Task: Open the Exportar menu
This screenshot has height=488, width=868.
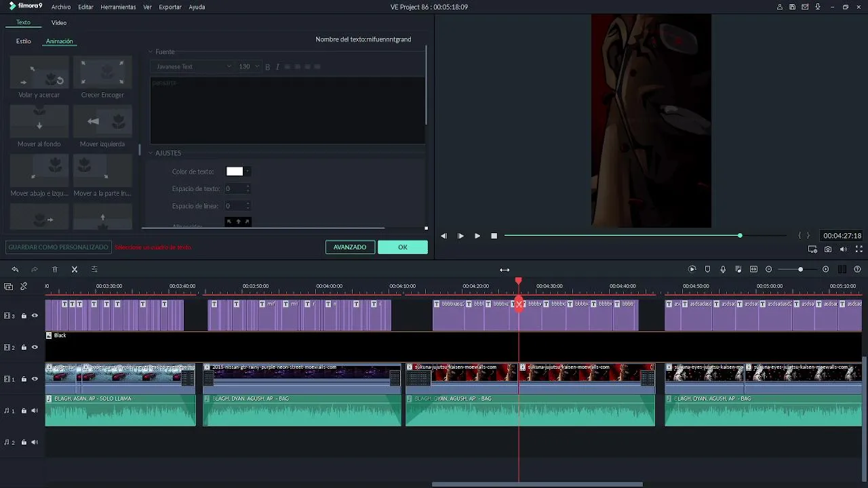Action: [170, 7]
